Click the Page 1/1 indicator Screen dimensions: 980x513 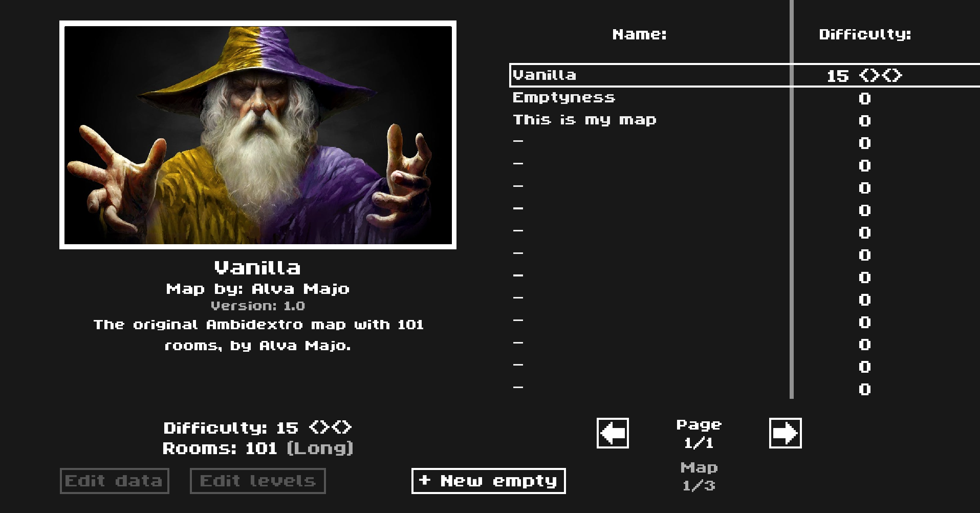pos(699,434)
